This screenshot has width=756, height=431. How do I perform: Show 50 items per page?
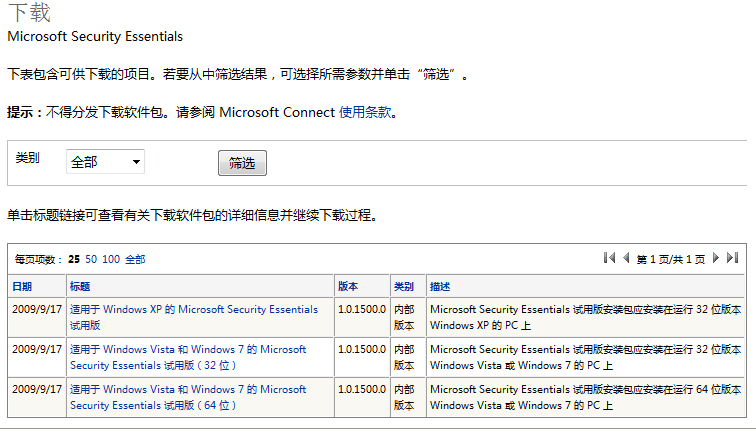(91, 259)
